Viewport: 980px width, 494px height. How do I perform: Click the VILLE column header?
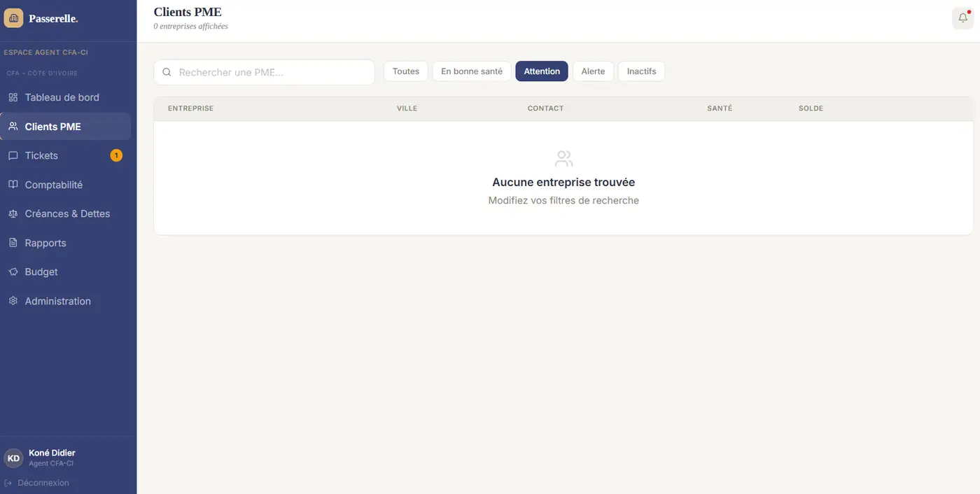pyautogui.click(x=407, y=108)
